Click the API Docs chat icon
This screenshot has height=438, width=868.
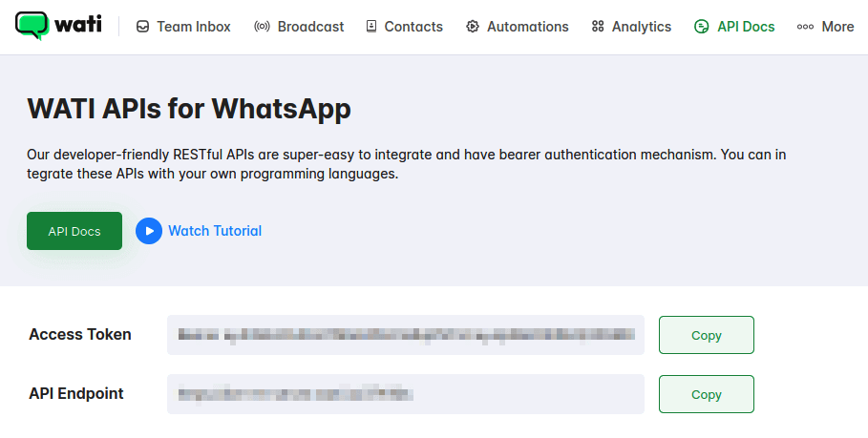pos(702,27)
